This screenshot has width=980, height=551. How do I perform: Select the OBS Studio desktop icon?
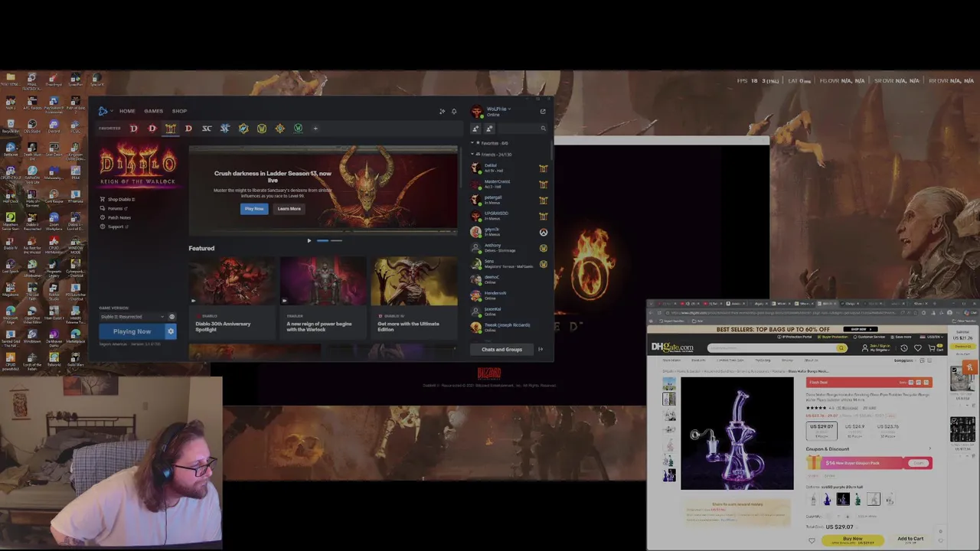tap(32, 127)
